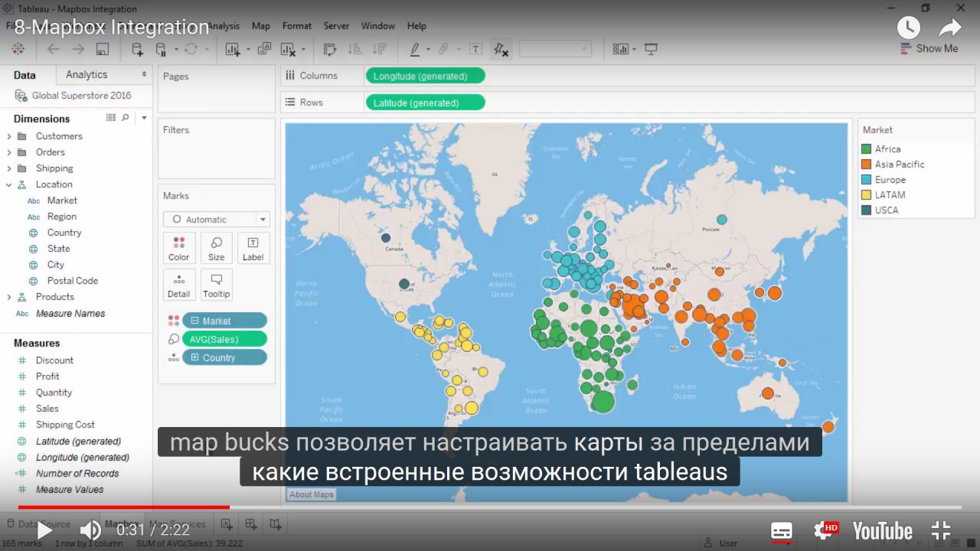The height and width of the screenshot is (551, 980).
Task: Open the Help menu
Action: (416, 25)
